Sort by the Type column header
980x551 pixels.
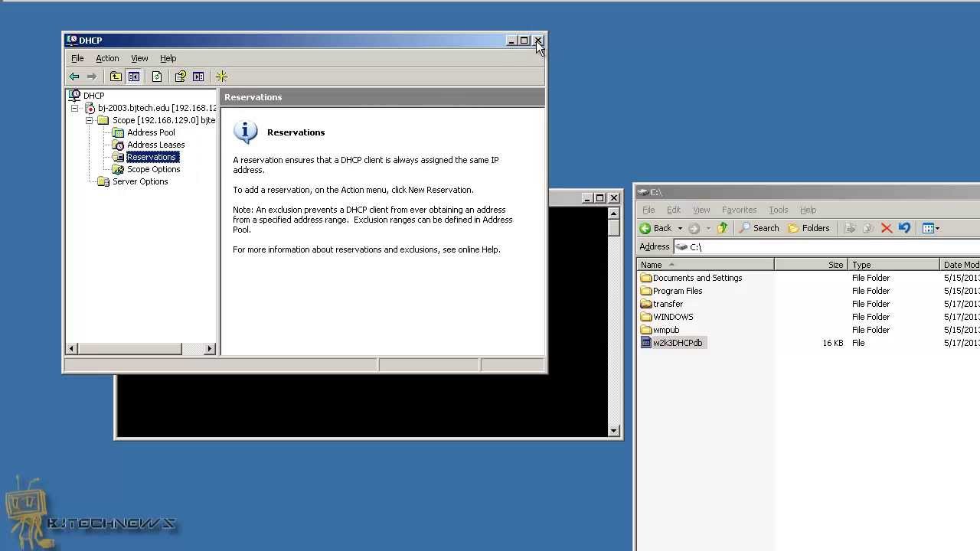coord(893,265)
